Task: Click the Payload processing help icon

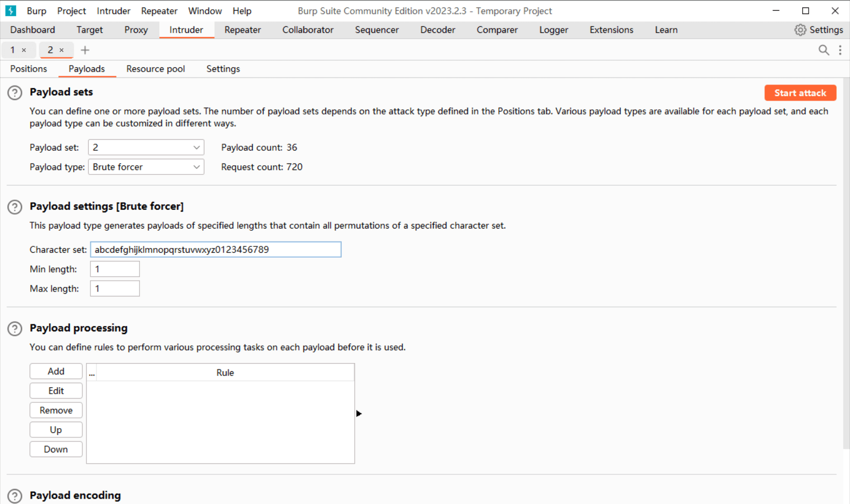Action: click(x=15, y=329)
